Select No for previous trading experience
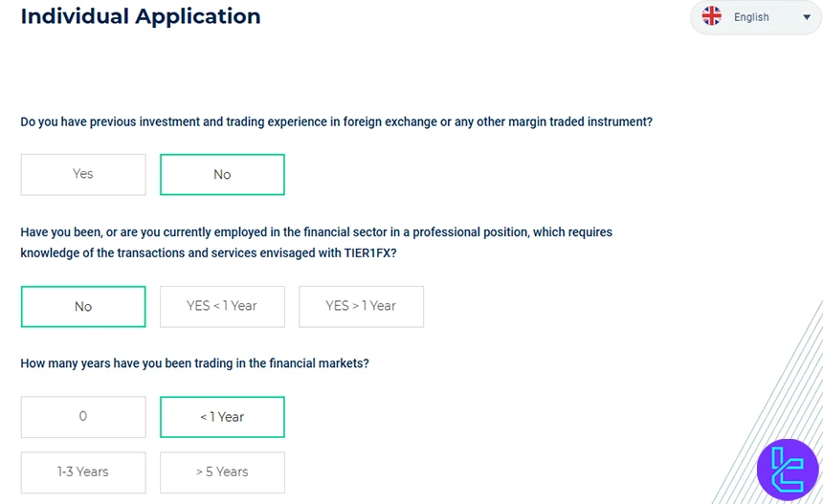 coord(222,174)
